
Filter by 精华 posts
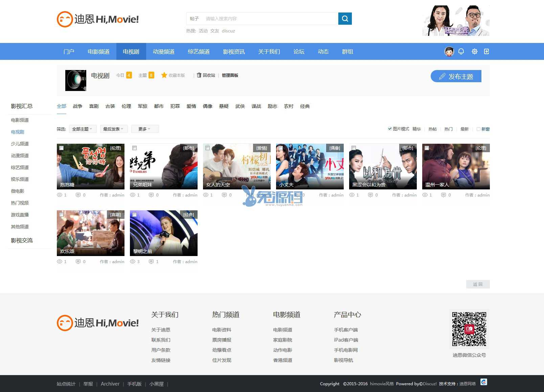(x=416, y=129)
